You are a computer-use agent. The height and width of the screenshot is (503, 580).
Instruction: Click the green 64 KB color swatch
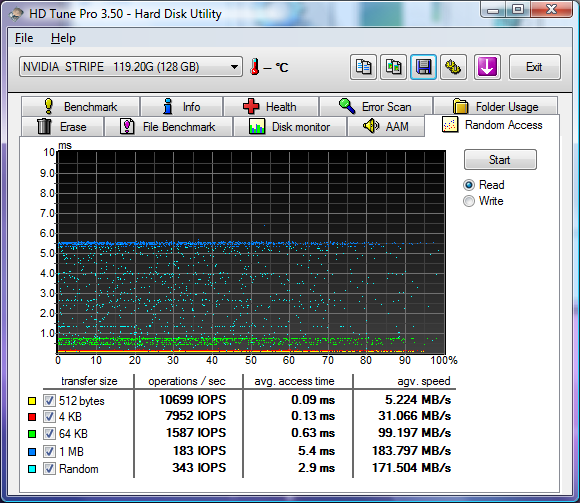pos(32,433)
